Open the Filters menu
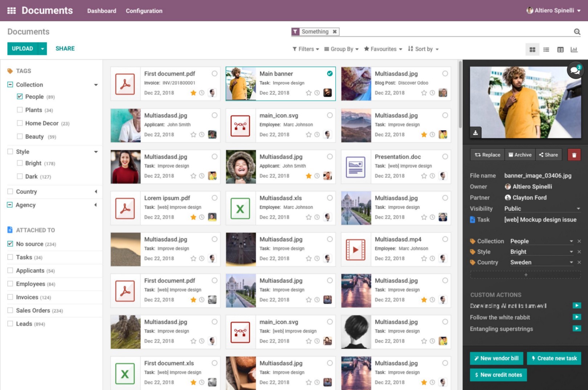The image size is (588, 390). point(306,49)
